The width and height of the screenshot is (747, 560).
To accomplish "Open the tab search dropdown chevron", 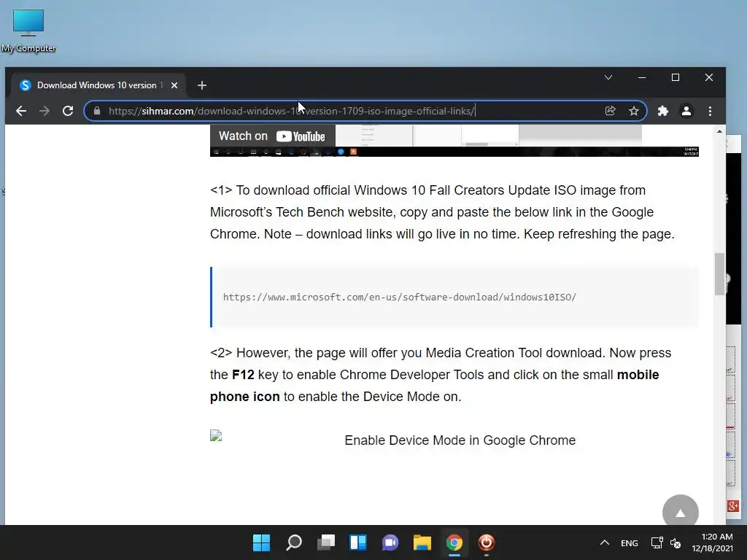I will click(x=608, y=77).
